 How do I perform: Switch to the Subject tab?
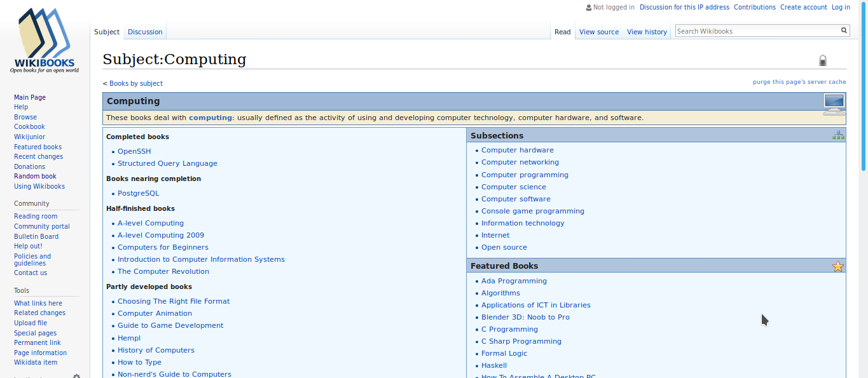[x=107, y=32]
